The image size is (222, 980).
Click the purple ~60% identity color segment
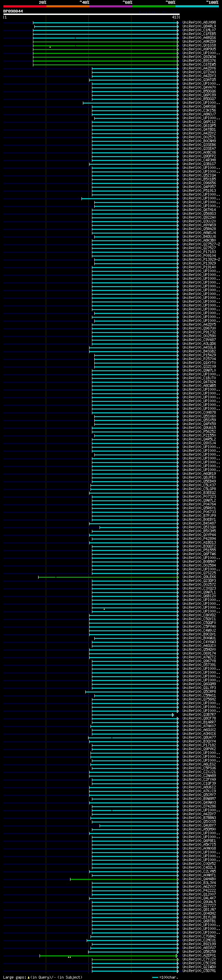click(111, 6)
